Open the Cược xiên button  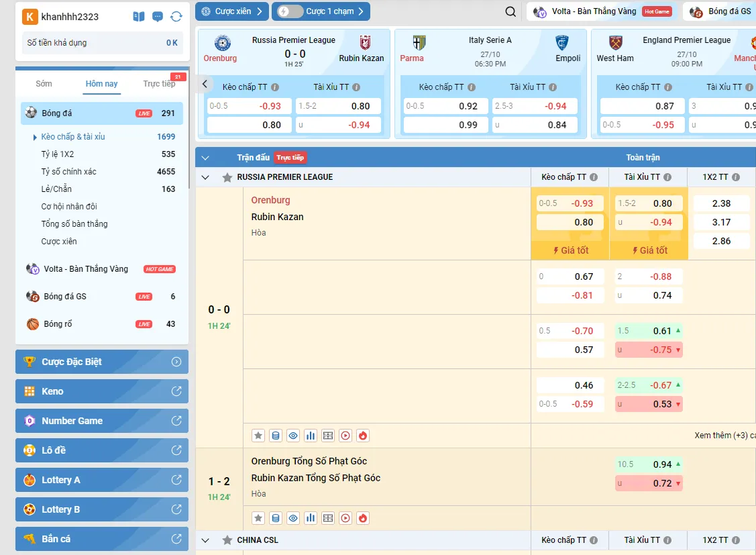[x=232, y=11]
